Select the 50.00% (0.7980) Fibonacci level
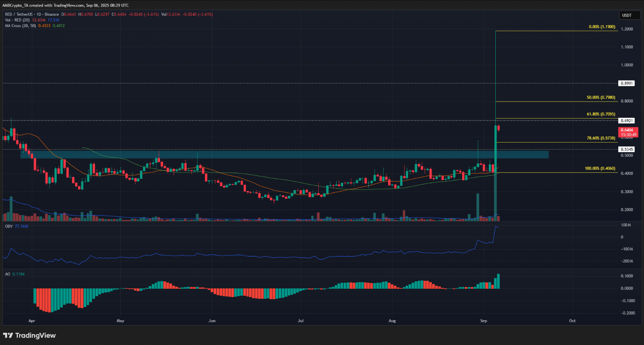Screen dimensions: 644x345 coord(598,98)
